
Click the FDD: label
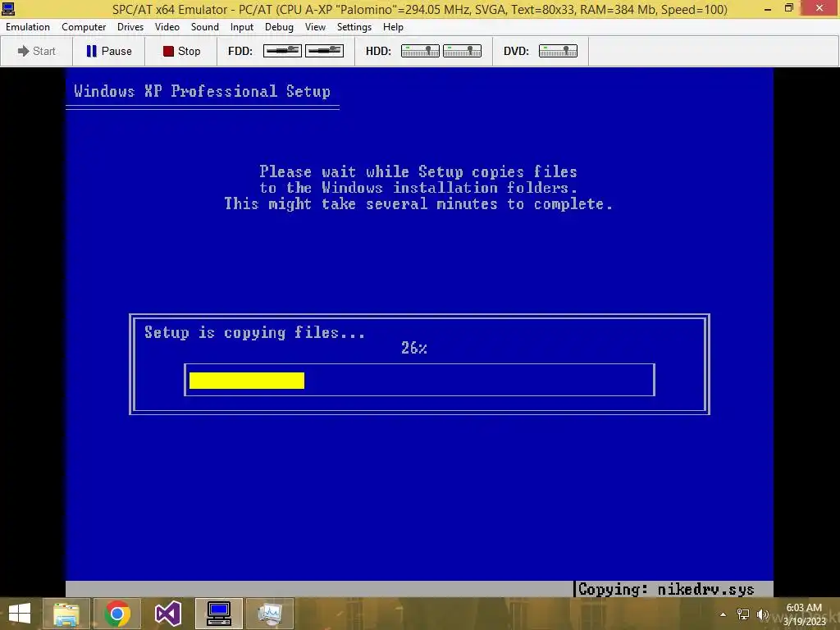tap(240, 51)
